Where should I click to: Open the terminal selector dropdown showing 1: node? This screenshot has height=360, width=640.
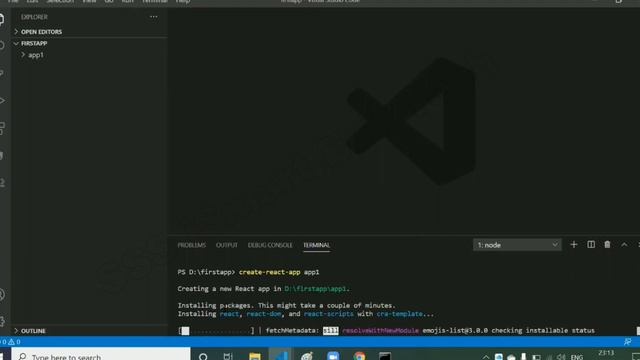click(517, 245)
